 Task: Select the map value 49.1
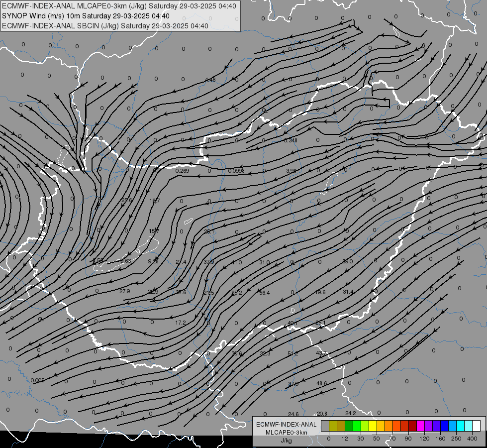(292, 324)
